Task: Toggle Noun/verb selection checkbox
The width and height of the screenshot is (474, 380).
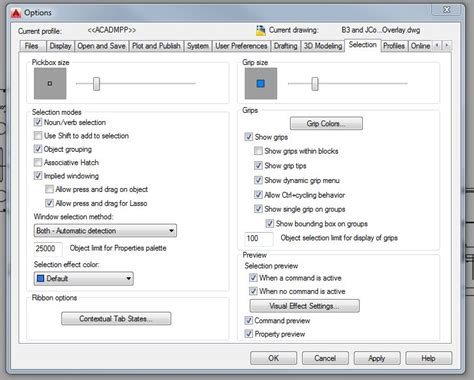Action: (x=38, y=122)
